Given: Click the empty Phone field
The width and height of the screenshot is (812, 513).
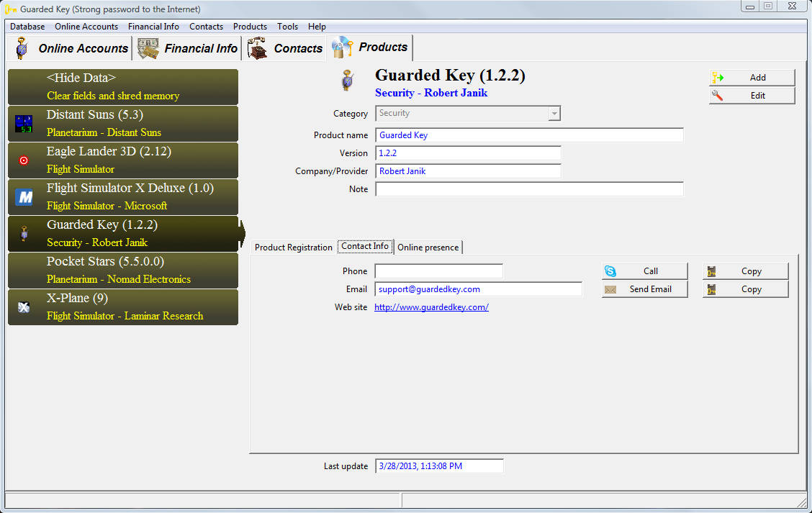Looking at the screenshot, I should [438, 271].
